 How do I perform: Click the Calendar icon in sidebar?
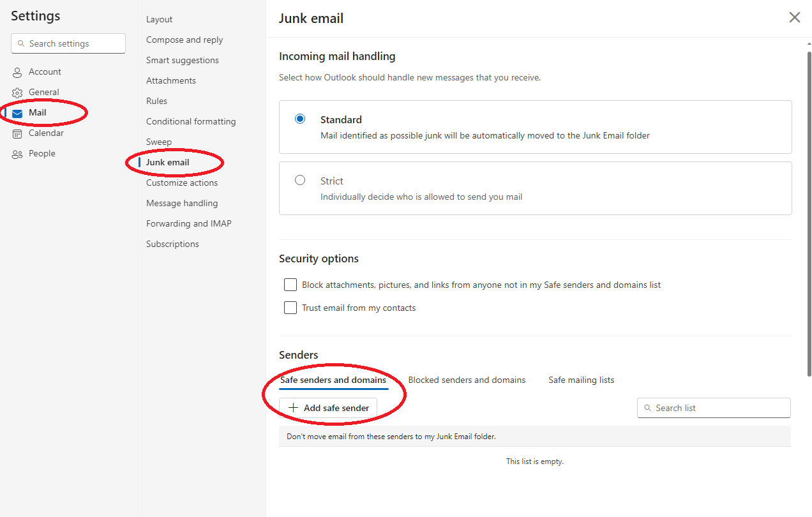(x=17, y=133)
